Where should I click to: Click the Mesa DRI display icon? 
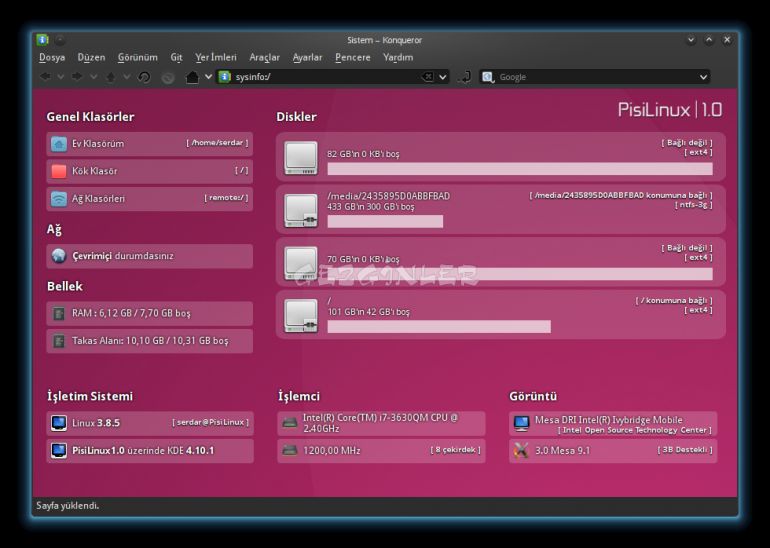point(522,423)
